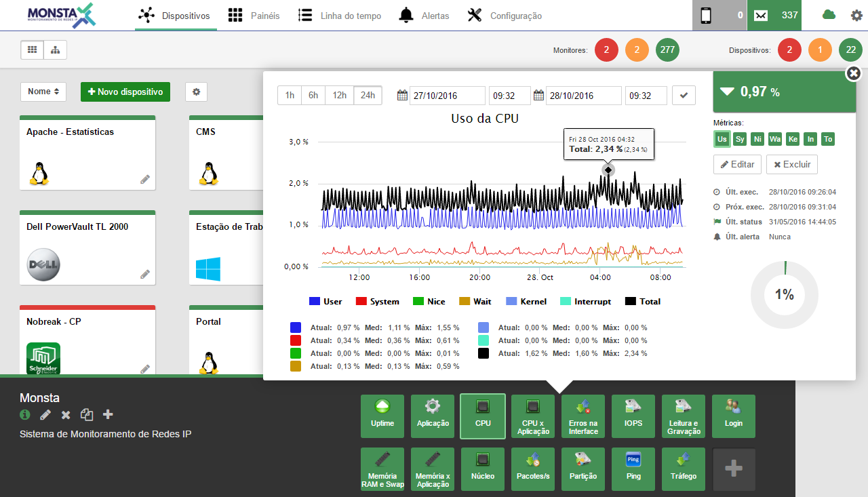
Task: Select the 12h time range
Action: 340,96
